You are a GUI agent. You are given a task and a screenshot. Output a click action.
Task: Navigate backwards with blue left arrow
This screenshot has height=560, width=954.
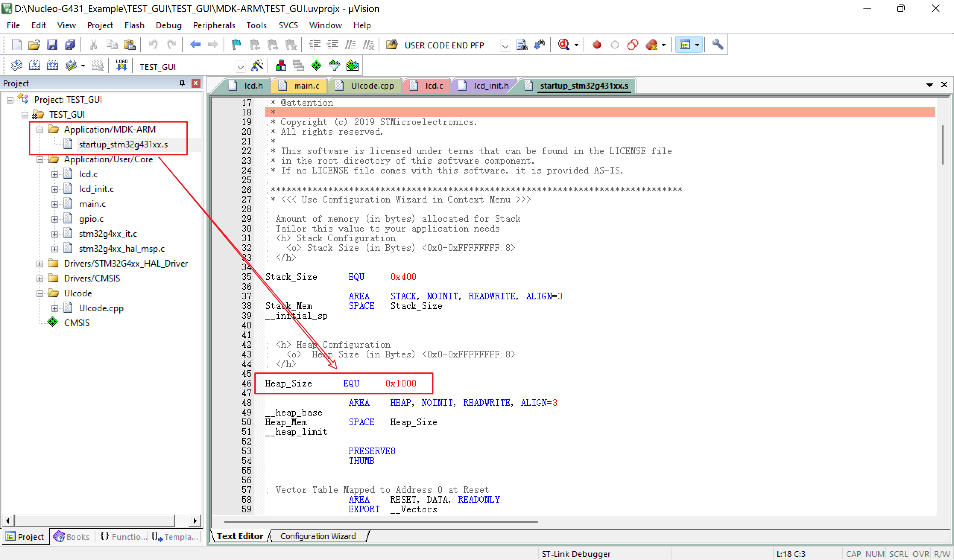(x=195, y=45)
